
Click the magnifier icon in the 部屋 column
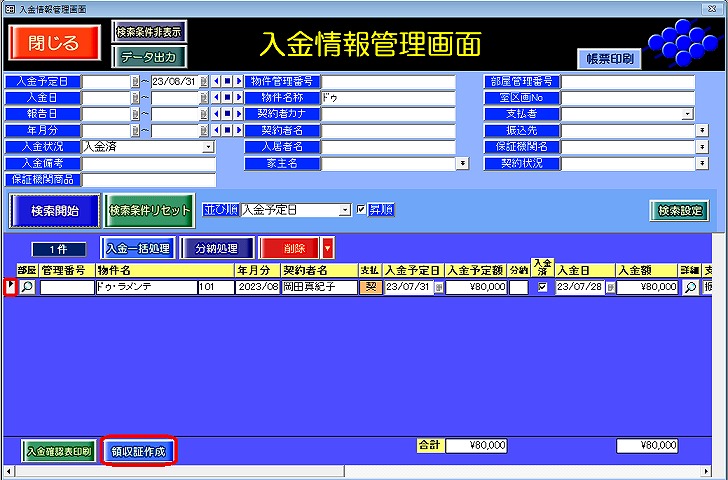27,287
